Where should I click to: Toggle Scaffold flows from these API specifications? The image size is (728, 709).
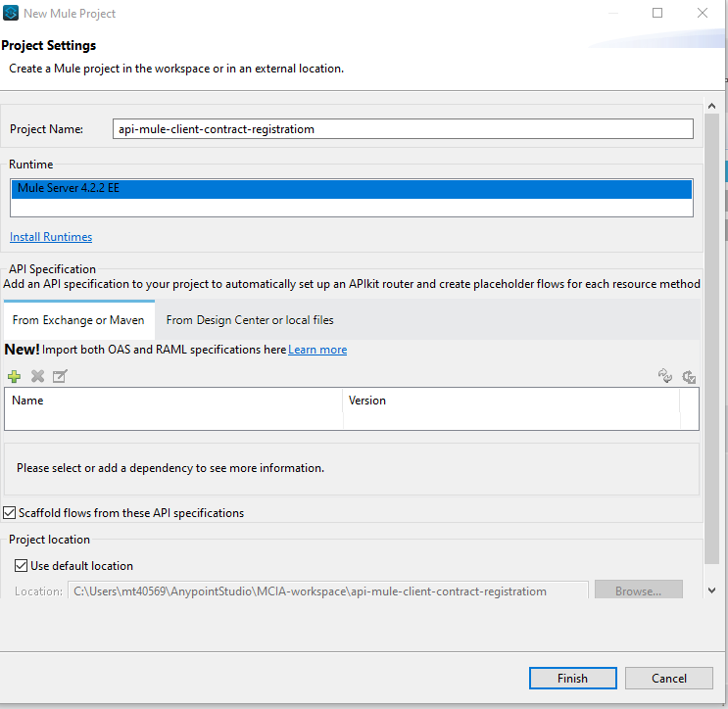click(11, 512)
